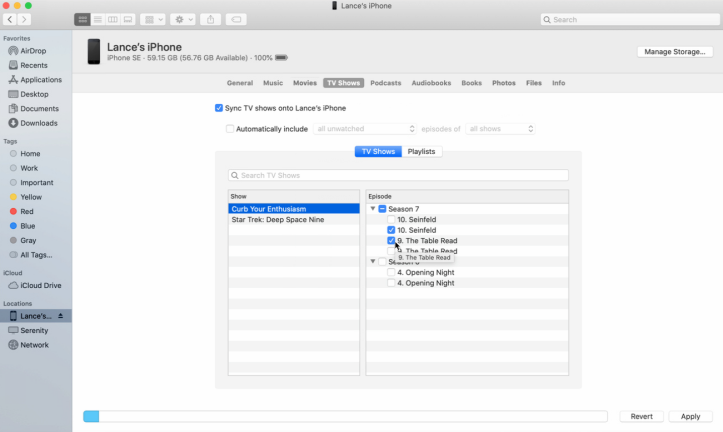Select Curb Your Enthusiasm in the show list

coord(294,209)
